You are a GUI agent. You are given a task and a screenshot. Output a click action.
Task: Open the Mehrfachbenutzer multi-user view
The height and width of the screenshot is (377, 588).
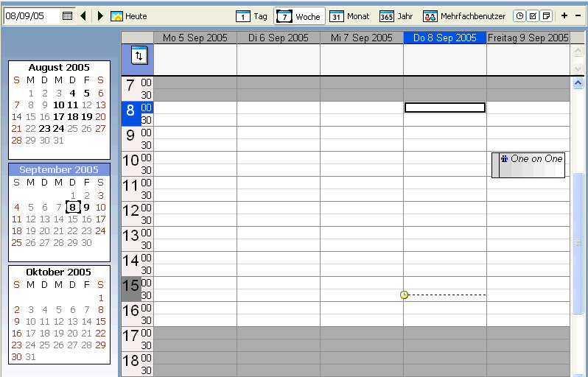click(464, 16)
